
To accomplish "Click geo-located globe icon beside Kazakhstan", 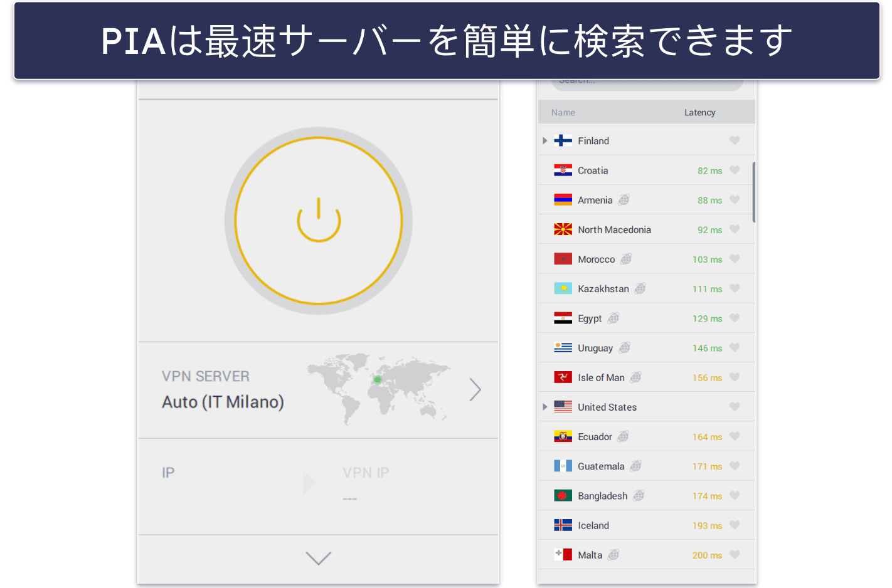I will (x=640, y=288).
